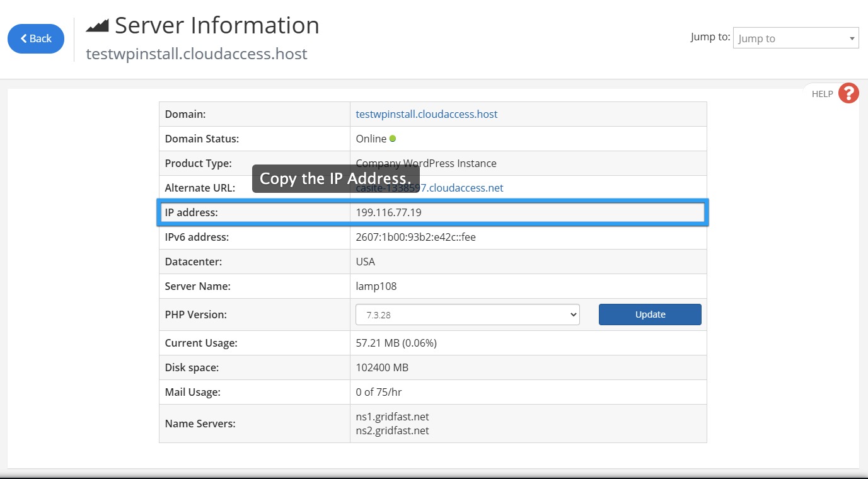Click the Update button
The height and width of the screenshot is (479, 868).
[x=650, y=315]
